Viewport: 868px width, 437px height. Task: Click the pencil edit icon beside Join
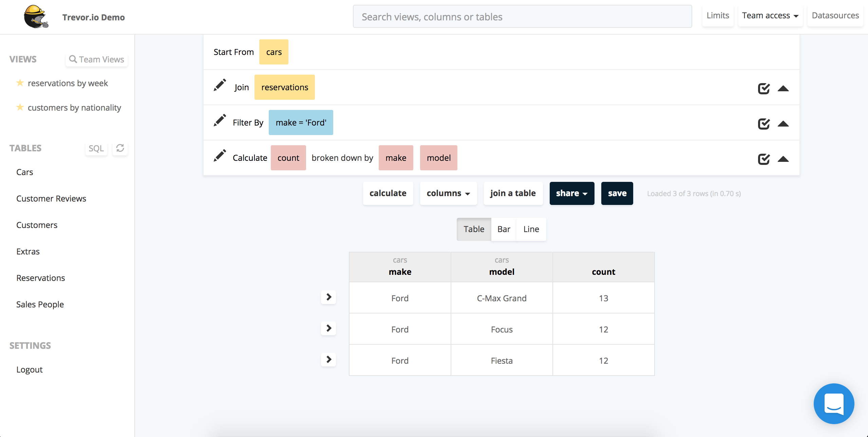pyautogui.click(x=220, y=85)
